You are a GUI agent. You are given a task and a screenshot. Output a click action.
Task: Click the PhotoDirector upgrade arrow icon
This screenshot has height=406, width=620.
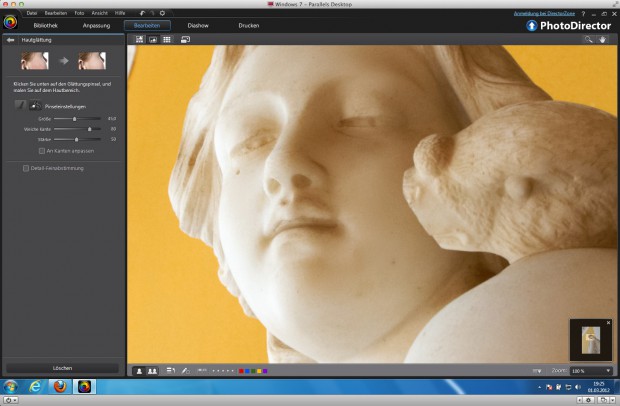531,26
